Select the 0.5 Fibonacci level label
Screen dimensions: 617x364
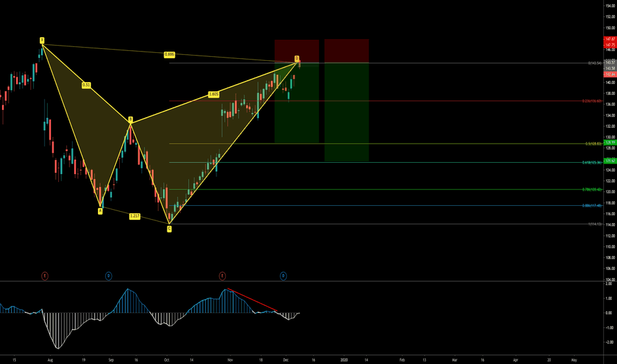point(593,144)
